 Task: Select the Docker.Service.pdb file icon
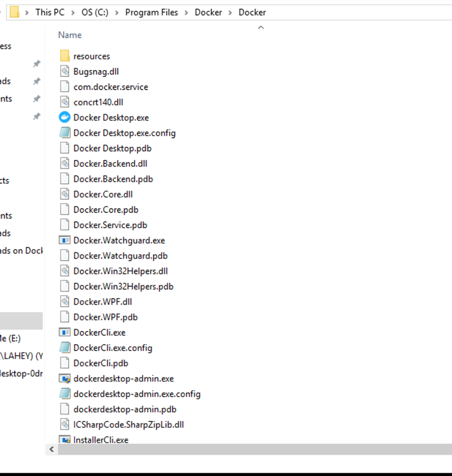[x=65, y=225]
